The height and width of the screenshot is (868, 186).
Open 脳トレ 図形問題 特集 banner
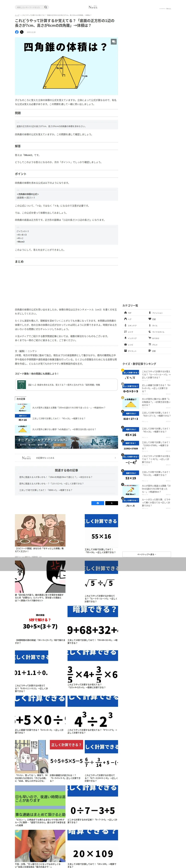[x=66, y=385]
